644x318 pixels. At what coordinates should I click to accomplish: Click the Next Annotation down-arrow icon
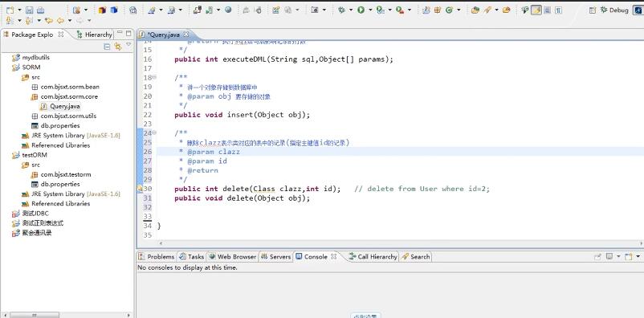coord(9,20)
